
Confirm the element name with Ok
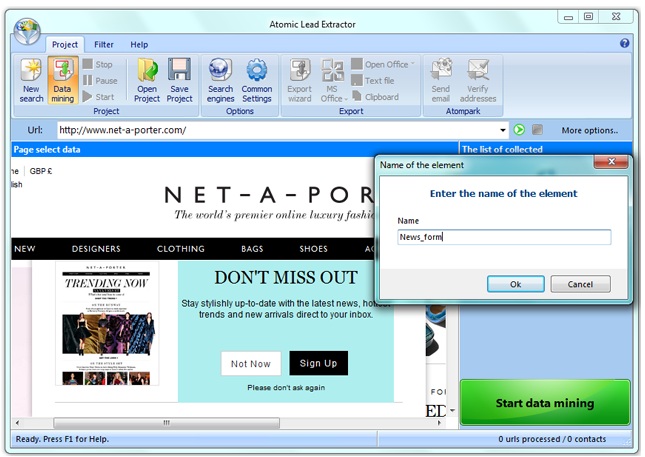pyautogui.click(x=515, y=284)
